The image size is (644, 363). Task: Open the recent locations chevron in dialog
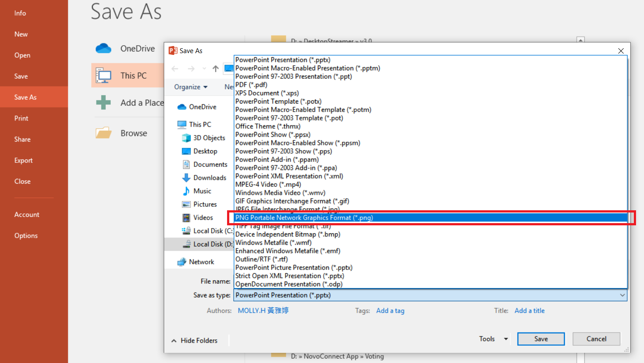coord(204,69)
